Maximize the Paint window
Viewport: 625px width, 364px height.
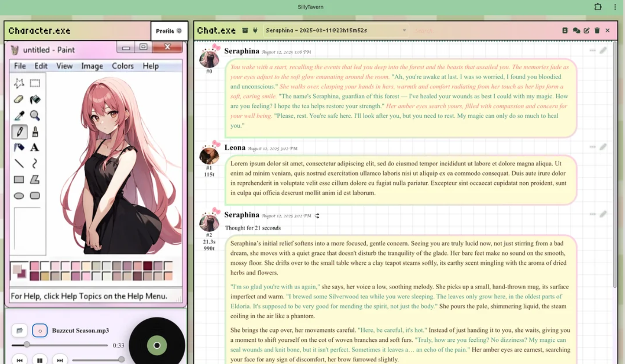(143, 48)
